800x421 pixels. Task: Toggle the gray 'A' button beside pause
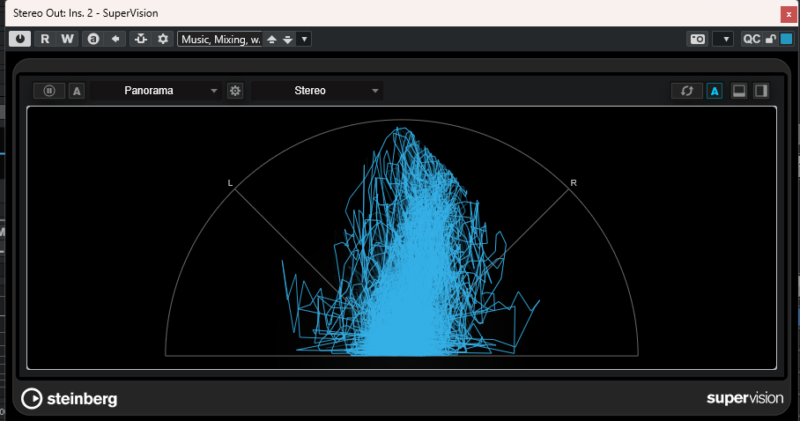77,91
